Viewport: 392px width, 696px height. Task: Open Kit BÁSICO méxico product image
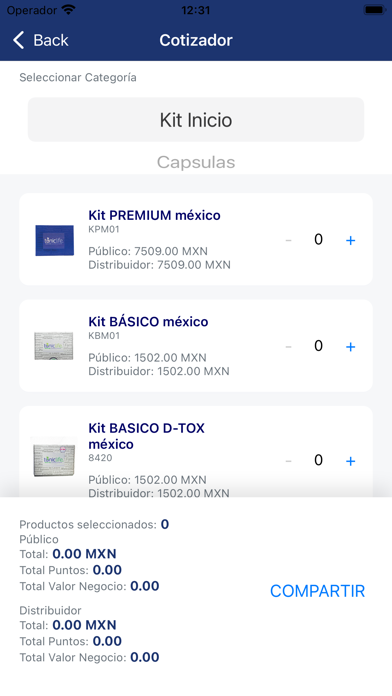tap(54, 346)
